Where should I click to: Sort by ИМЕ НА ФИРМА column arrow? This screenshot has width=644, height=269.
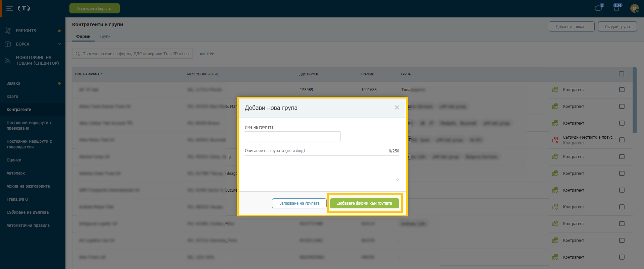click(x=102, y=74)
